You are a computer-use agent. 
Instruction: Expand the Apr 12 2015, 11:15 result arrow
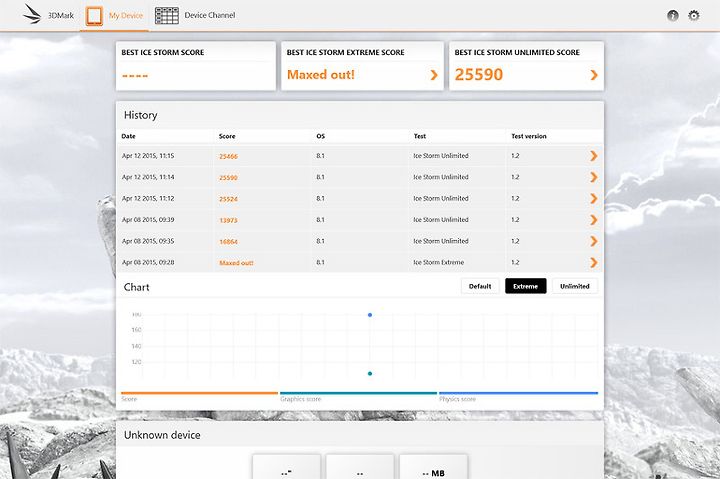click(x=593, y=156)
